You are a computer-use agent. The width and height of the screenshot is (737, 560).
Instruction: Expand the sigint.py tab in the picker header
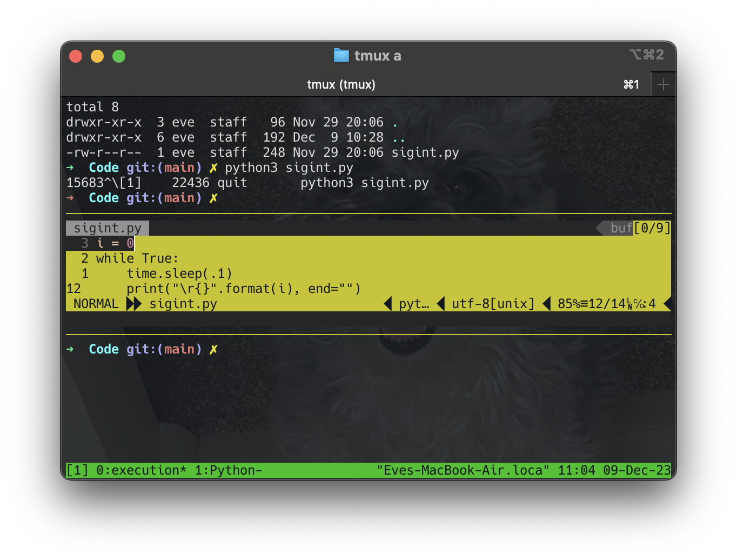click(x=107, y=228)
